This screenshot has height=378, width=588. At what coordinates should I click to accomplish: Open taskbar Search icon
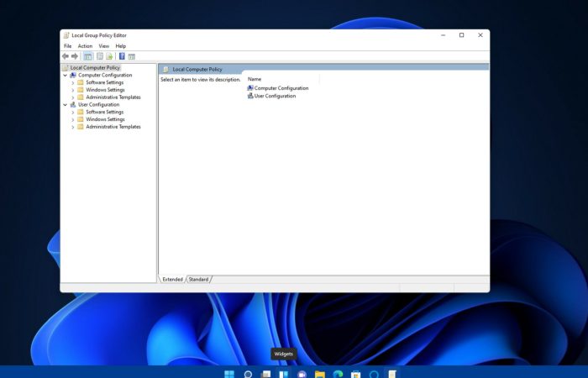(x=248, y=374)
